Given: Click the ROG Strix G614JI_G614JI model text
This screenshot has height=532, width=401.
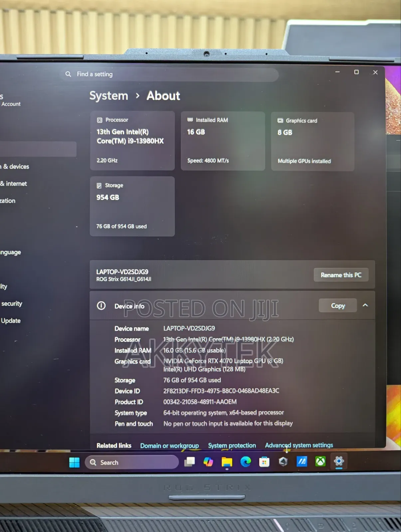Looking at the screenshot, I should [x=124, y=279].
